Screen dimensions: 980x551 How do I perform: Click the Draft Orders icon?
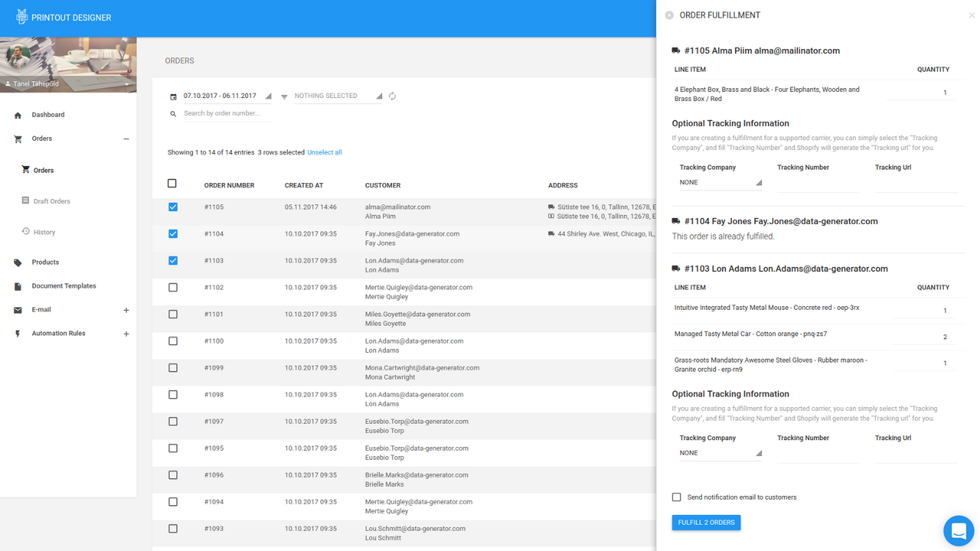pyautogui.click(x=25, y=201)
